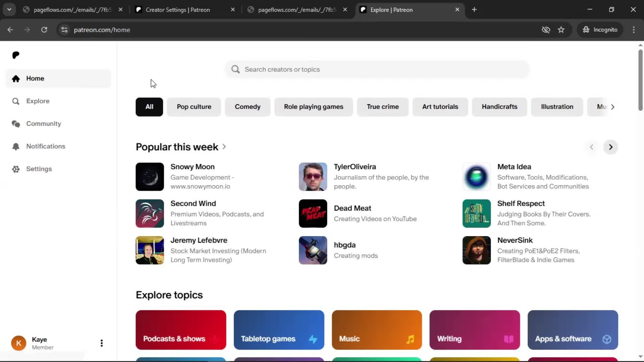Select the Illustration filter chip

tap(557, 107)
